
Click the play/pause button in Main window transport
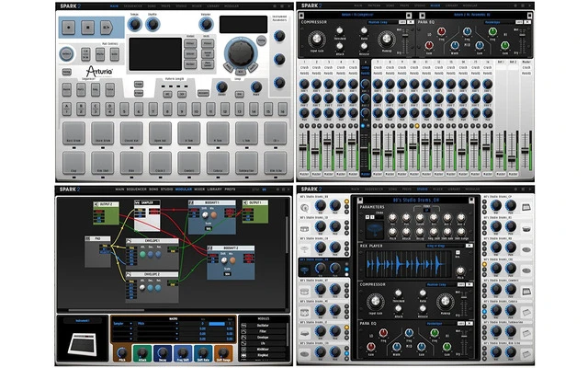click(x=107, y=28)
